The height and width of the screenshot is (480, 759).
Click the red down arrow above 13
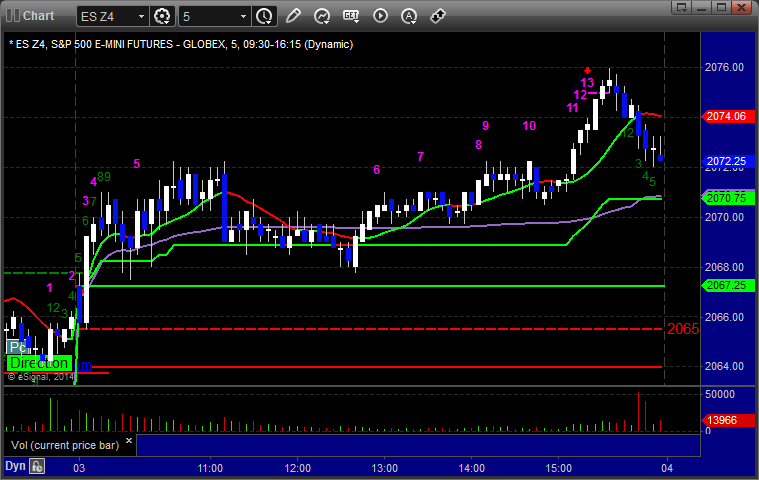coord(587,71)
